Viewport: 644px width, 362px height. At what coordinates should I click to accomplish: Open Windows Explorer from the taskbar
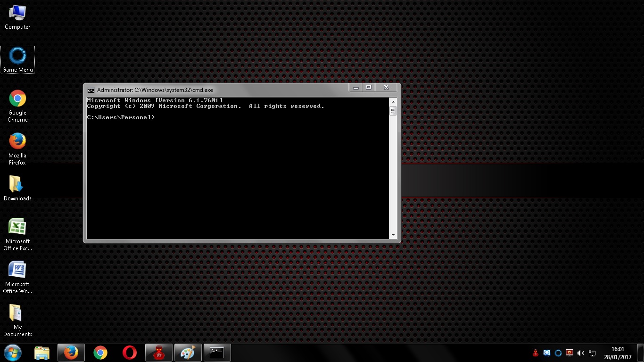pos(42,353)
